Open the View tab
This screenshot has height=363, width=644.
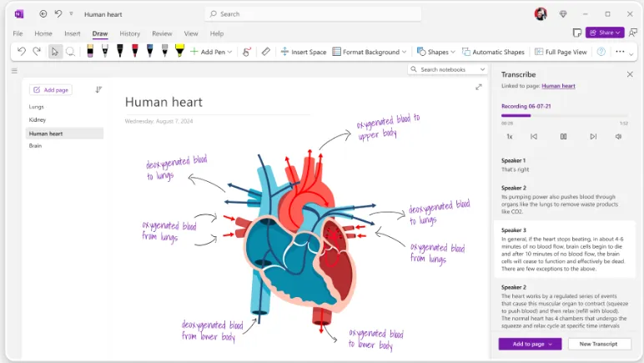click(x=191, y=33)
